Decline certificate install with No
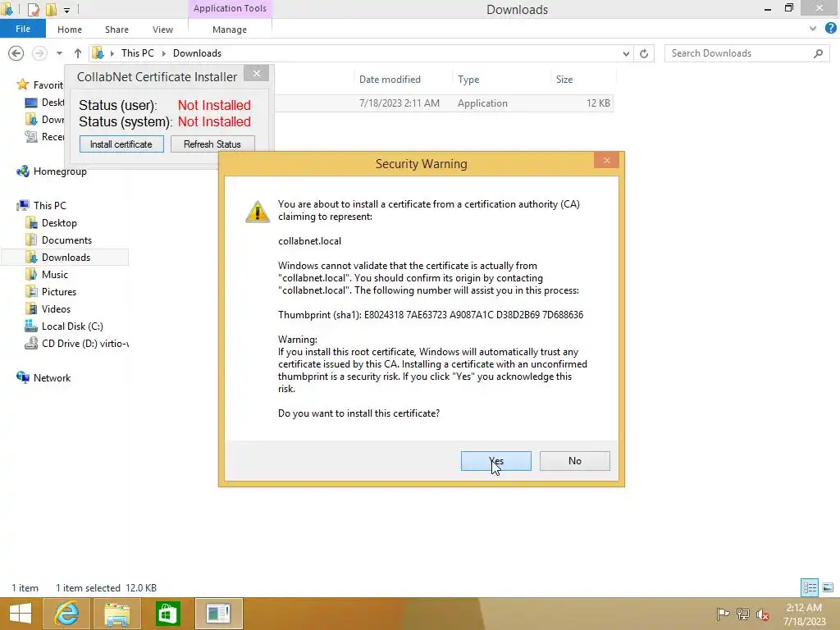The width and height of the screenshot is (840, 630). [x=574, y=461]
